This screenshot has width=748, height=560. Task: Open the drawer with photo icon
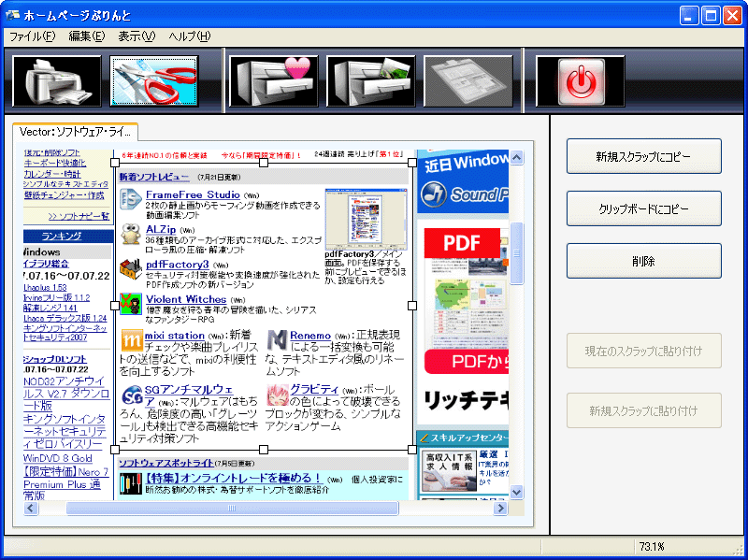370,80
